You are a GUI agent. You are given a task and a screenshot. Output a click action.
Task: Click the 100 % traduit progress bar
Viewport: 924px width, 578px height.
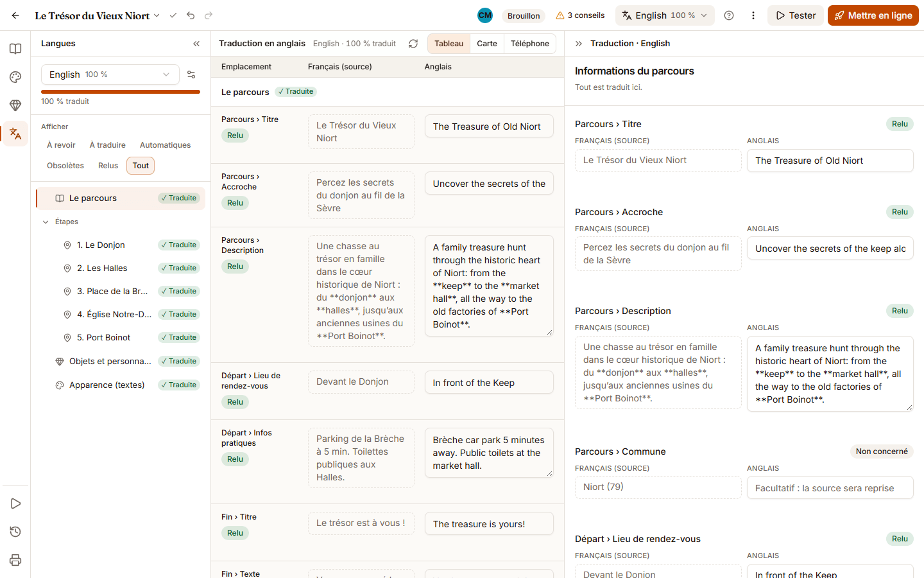[121, 92]
